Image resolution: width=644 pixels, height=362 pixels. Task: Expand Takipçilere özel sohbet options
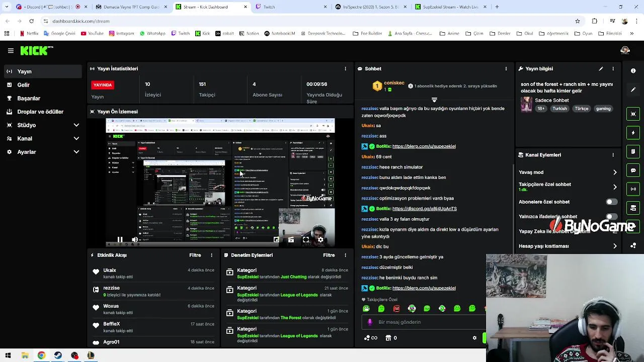(x=615, y=187)
